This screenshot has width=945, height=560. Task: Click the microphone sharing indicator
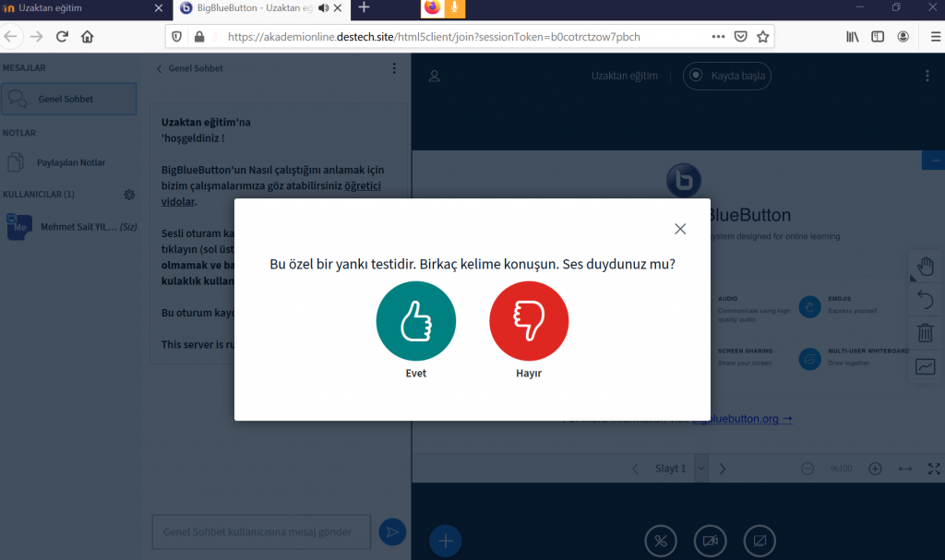click(x=454, y=7)
